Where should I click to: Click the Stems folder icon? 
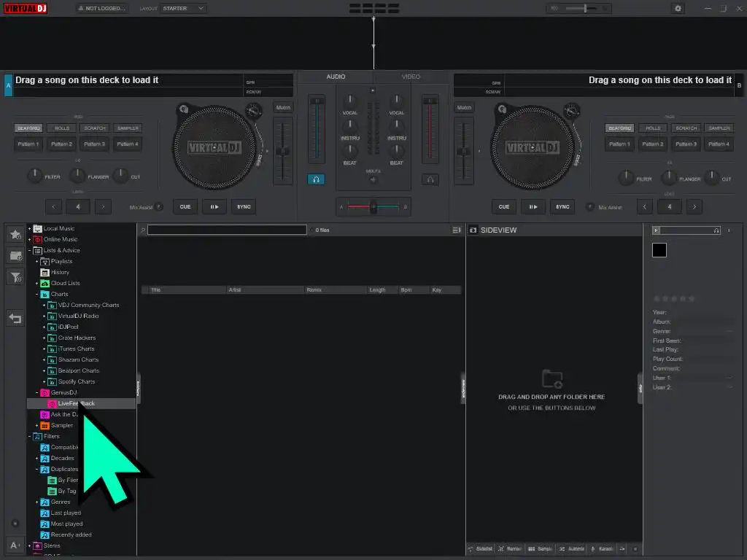click(38, 545)
